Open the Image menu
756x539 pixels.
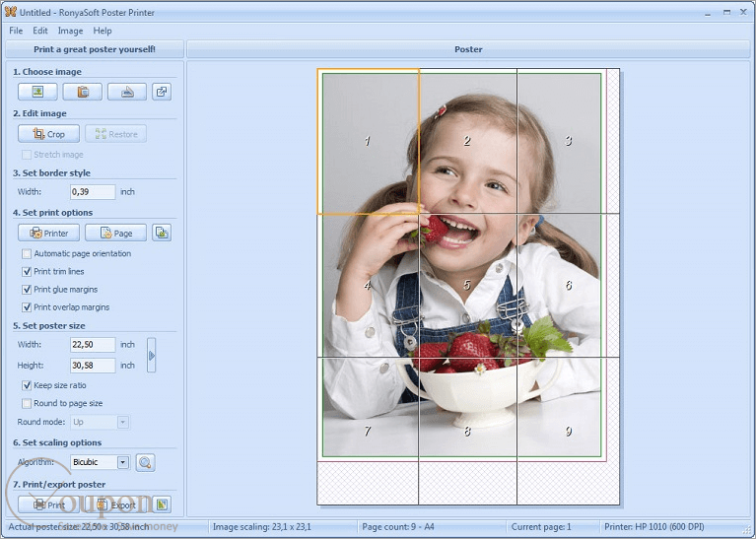tap(70, 31)
